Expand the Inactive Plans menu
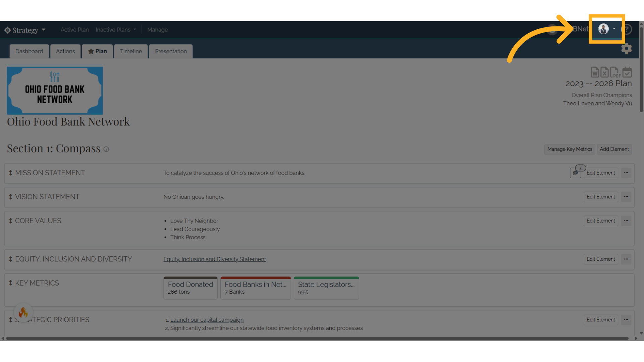Screen dimensions: 644x362 pos(116,30)
